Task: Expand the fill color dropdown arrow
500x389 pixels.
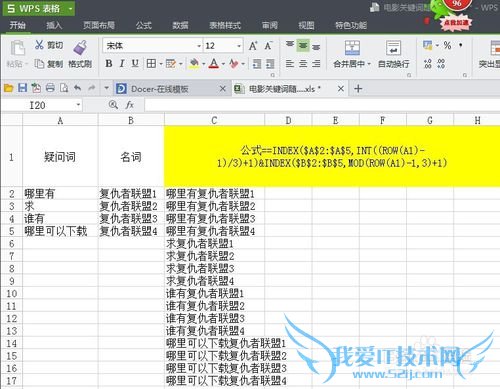Action: pos(203,64)
